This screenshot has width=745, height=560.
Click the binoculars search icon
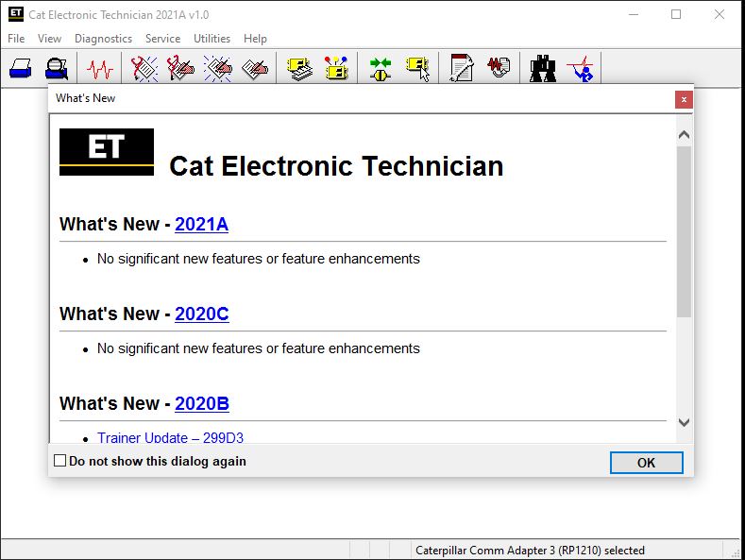pos(543,68)
